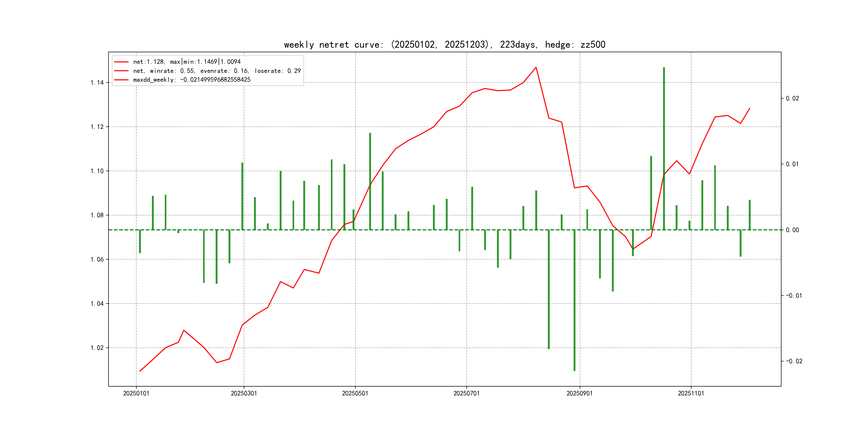Click the -0.02 right axis tick label
868x434 pixels.
click(x=794, y=361)
